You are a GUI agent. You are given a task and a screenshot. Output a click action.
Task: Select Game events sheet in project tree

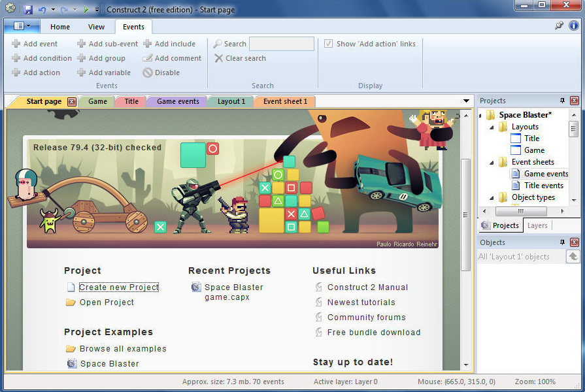tap(546, 174)
